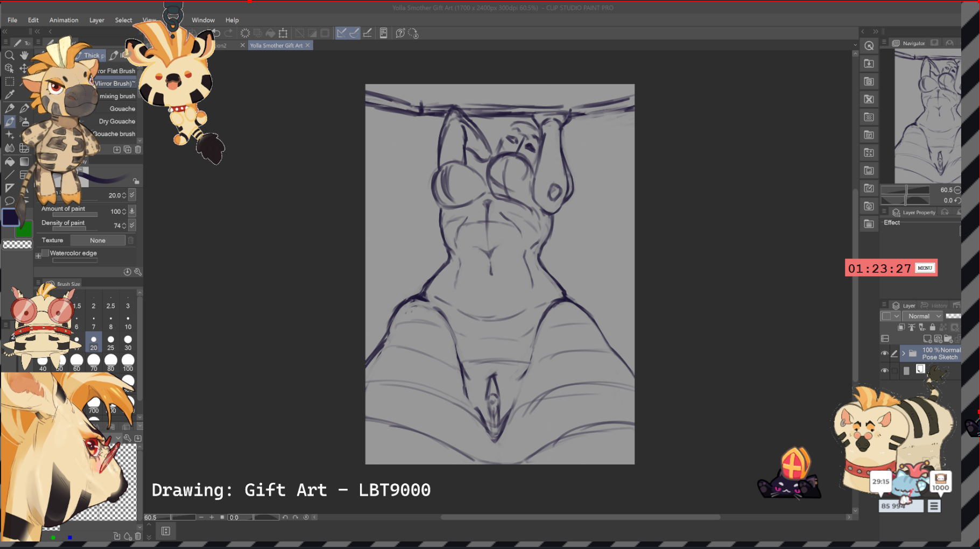
Task: Select the Fill bucket tool
Action: point(10,161)
